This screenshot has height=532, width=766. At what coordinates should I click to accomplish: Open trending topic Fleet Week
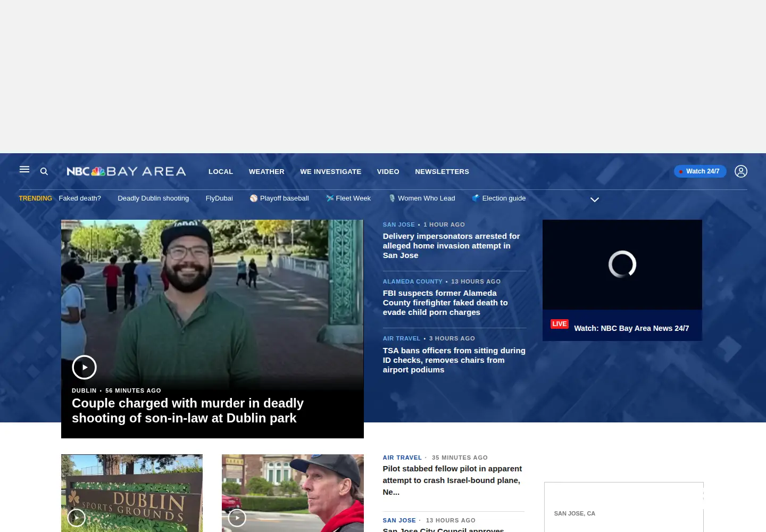pyautogui.click(x=348, y=198)
